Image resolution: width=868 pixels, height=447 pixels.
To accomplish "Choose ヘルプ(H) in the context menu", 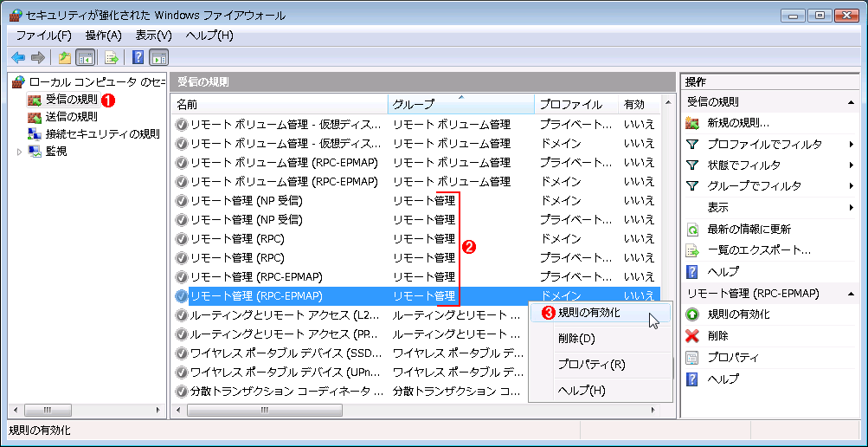I will click(600, 391).
